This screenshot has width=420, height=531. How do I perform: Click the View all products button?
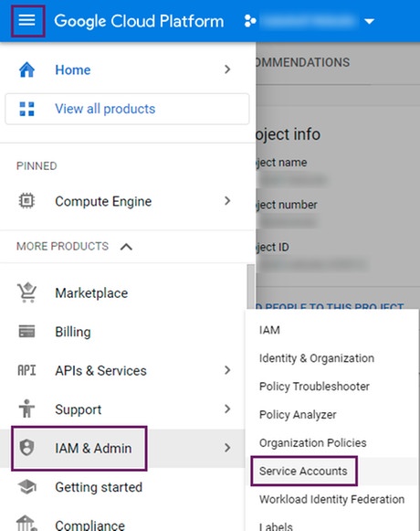click(127, 109)
